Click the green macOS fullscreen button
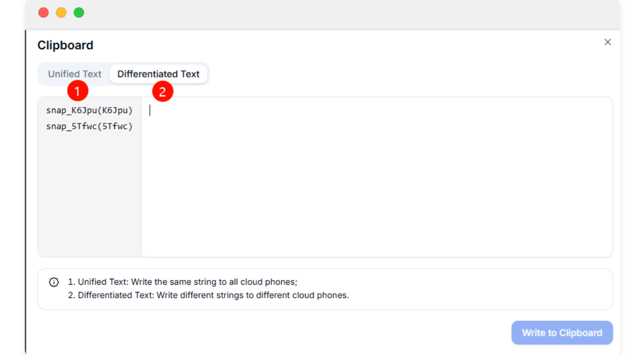This screenshot has height=355, width=644. click(79, 13)
